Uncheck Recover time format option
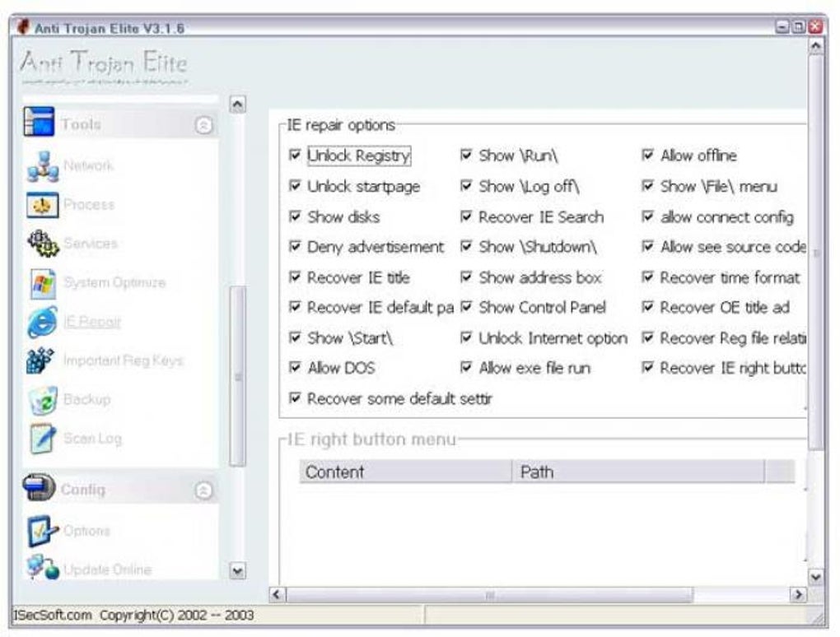 click(x=647, y=277)
